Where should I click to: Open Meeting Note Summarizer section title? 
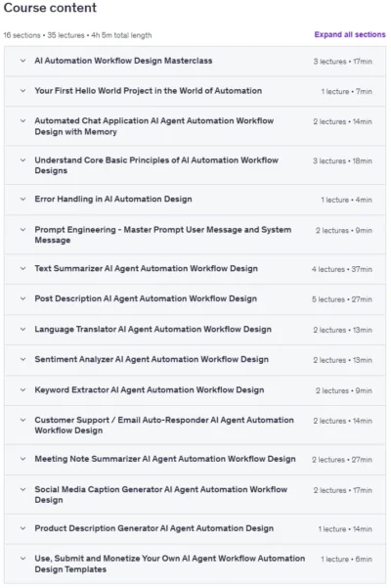pos(165,459)
